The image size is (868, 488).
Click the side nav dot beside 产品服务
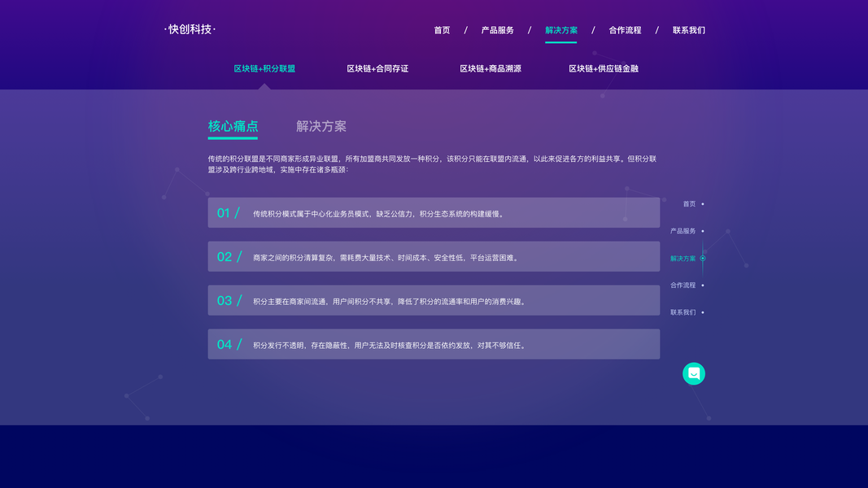tap(703, 231)
